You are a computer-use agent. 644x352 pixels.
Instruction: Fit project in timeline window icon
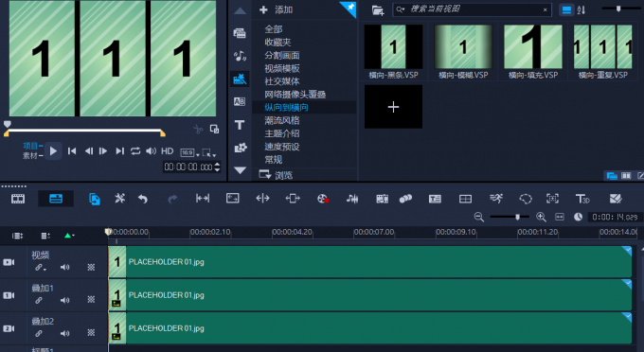[x=560, y=217]
